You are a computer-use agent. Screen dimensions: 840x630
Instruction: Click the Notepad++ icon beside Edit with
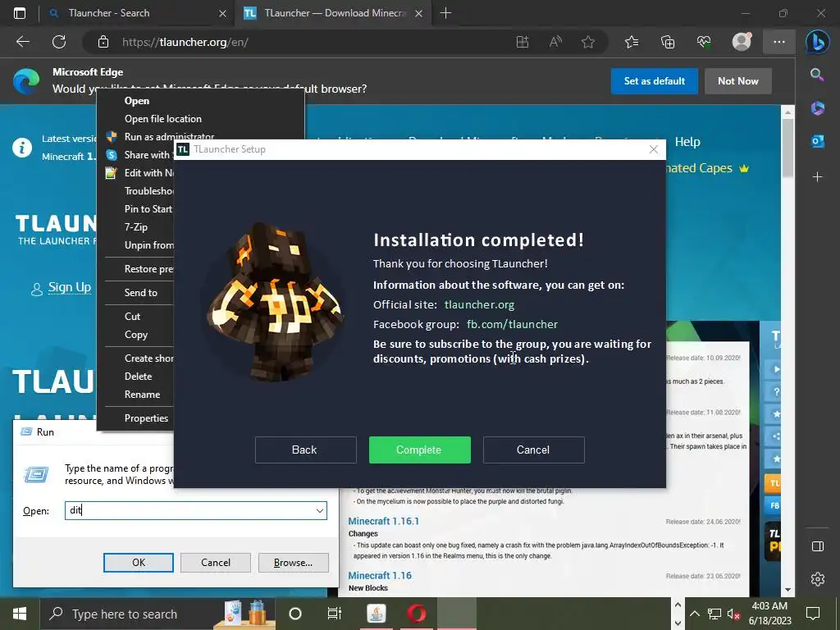111,173
